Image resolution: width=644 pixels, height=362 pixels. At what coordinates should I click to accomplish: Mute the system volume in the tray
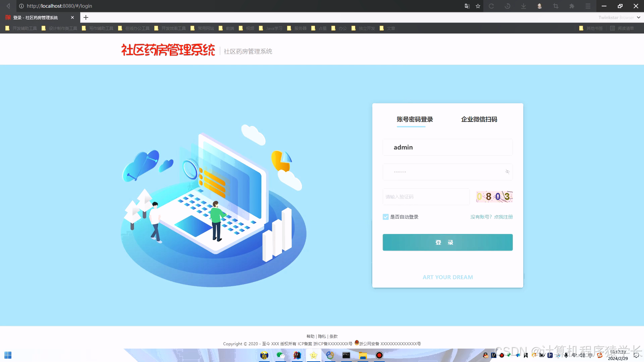(x=582, y=355)
